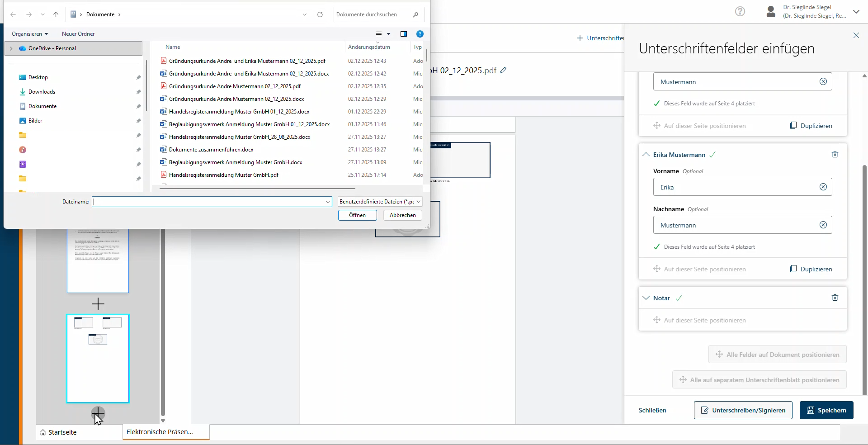Click Unterschreiben/Signieren button
The width and height of the screenshot is (868, 445).
click(x=743, y=410)
